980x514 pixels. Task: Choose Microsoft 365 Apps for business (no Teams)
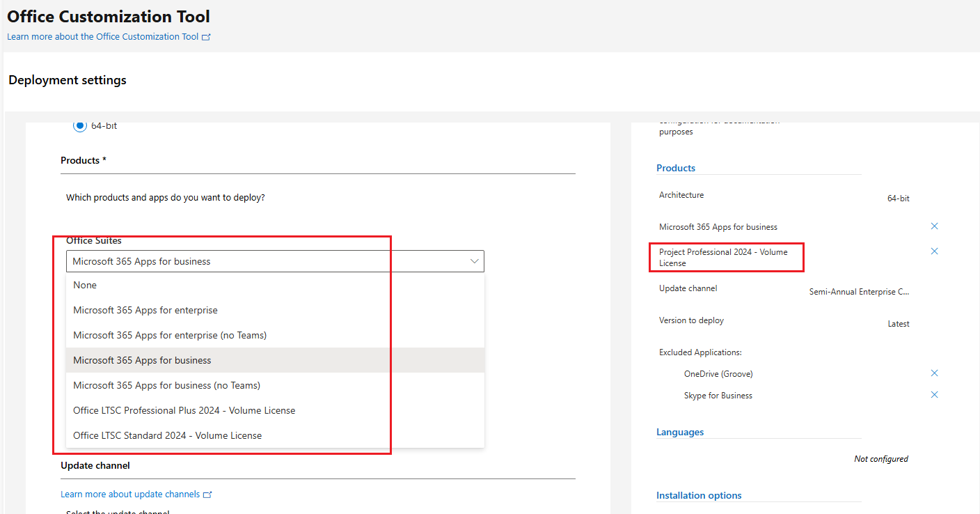276,385
